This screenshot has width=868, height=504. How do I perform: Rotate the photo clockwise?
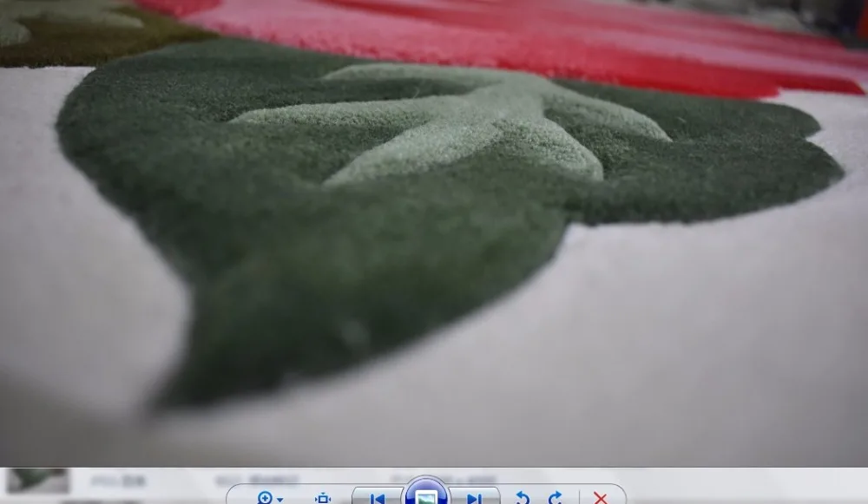556,498
